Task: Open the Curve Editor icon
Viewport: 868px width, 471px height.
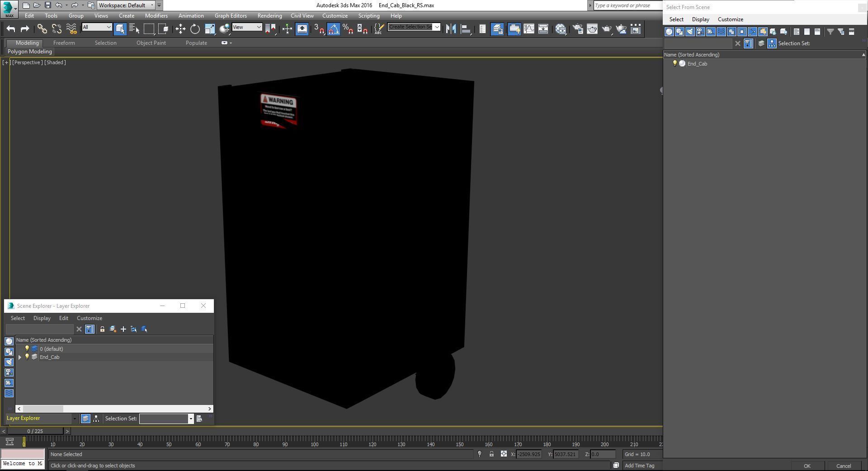Action: tap(528, 29)
